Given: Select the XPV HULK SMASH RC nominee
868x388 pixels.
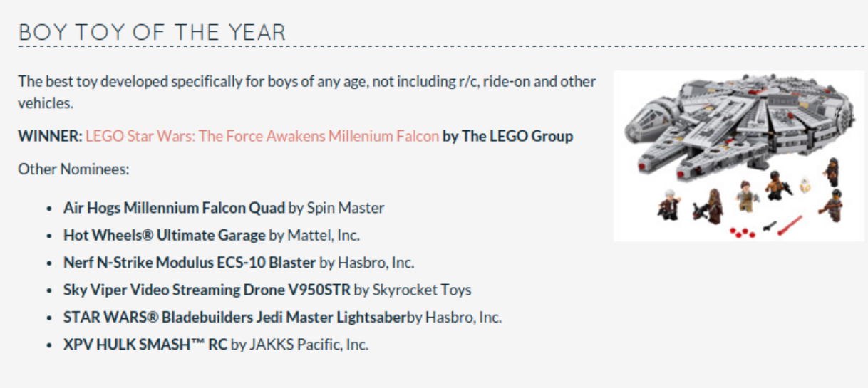Looking at the screenshot, I should [x=145, y=345].
